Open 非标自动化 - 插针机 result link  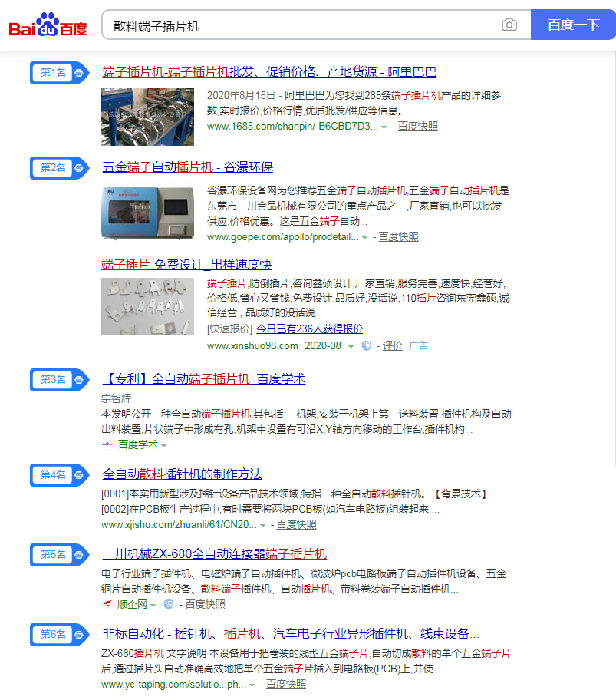(291, 633)
